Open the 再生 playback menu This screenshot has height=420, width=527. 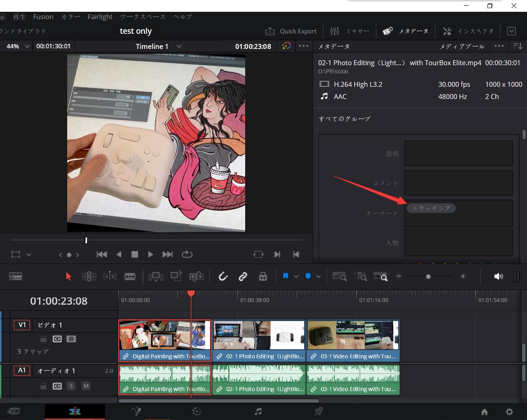pos(19,17)
